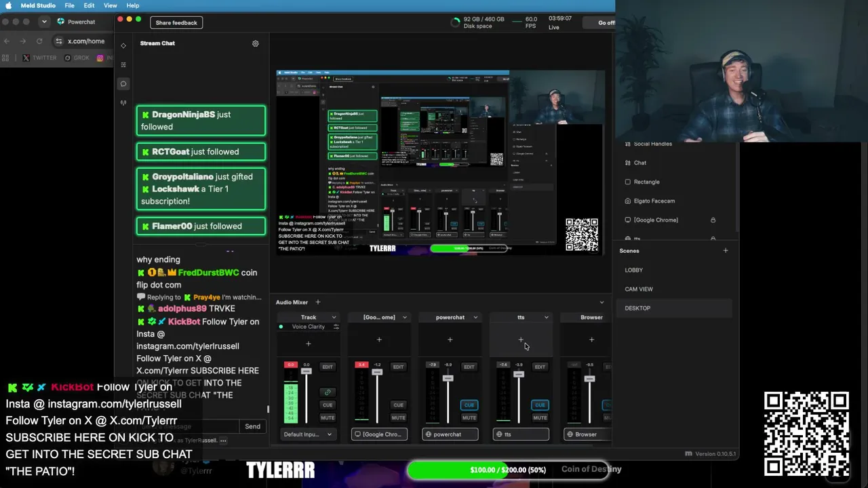The height and width of the screenshot is (488, 868).
Task: Toggle CUE on the Google Chrome channel
Action: tap(398, 405)
